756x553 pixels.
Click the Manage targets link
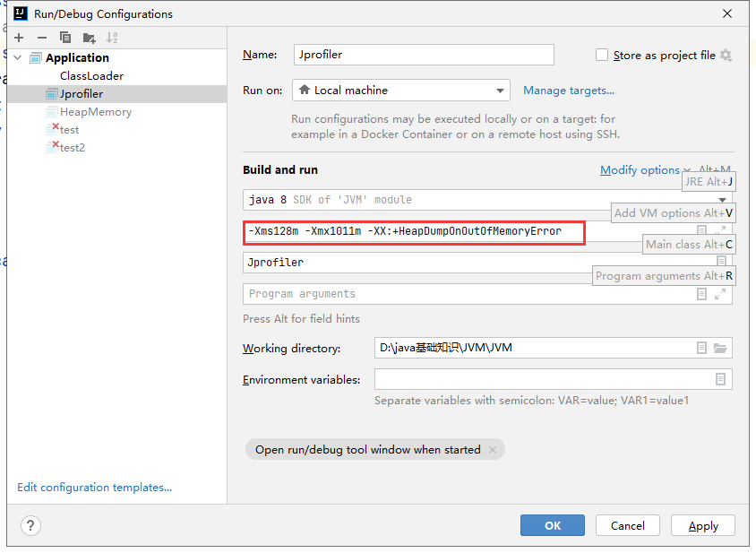click(569, 90)
